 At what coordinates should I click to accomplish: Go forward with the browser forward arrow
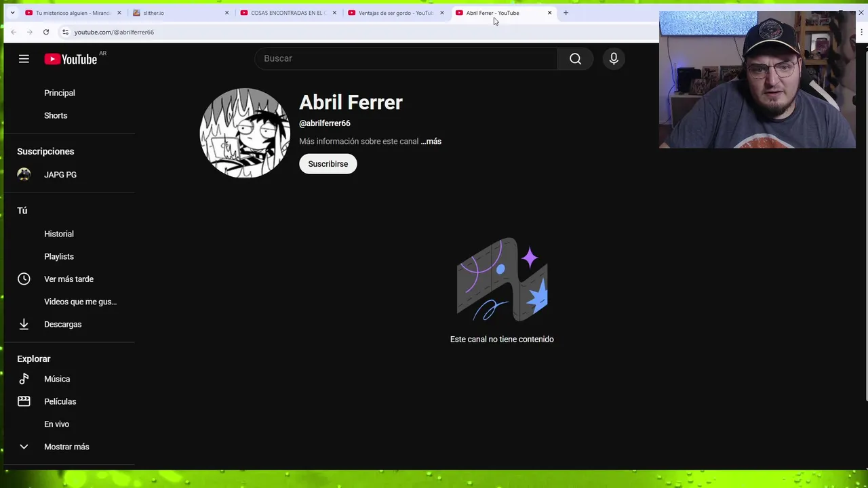point(30,32)
